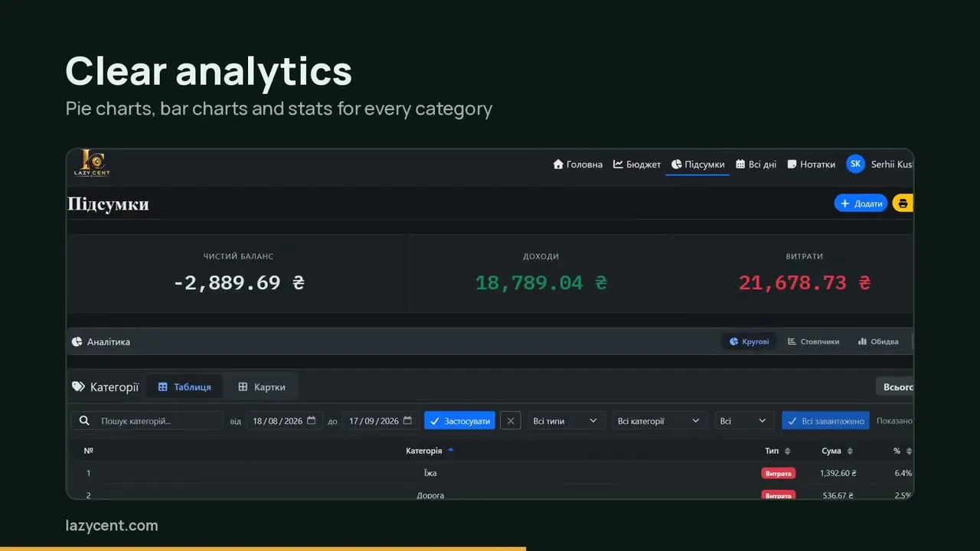This screenshot has width=980, height=551.
Task: Click the 536.67 ₴ amount
Action: tap(839, 495)
